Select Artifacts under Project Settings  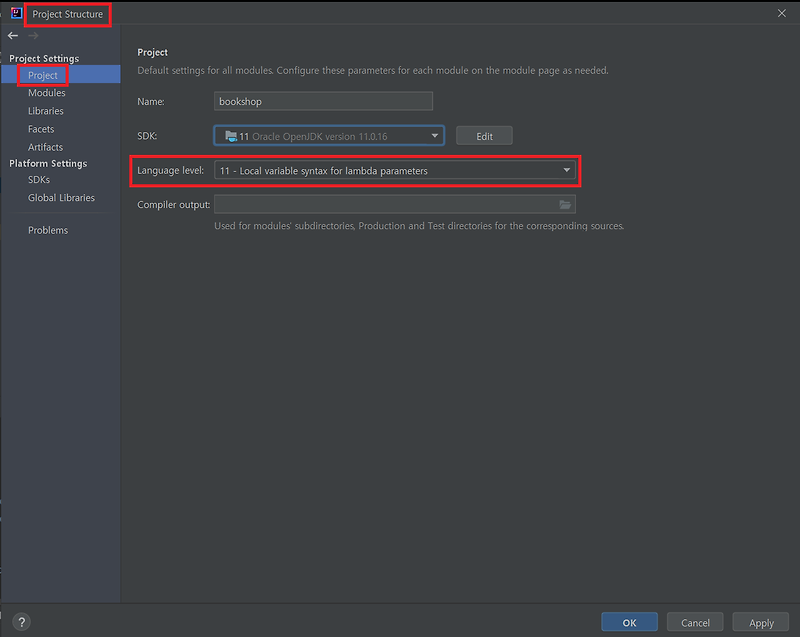click(48, 146)
